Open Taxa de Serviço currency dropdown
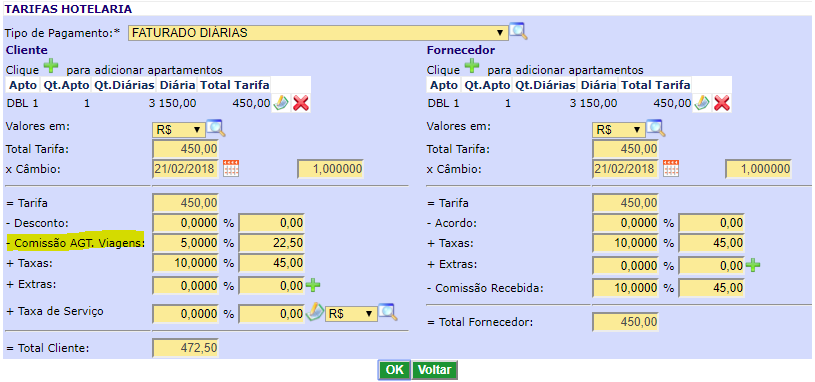815x382 pixels. pyautogui.click(x=350, y=314)
